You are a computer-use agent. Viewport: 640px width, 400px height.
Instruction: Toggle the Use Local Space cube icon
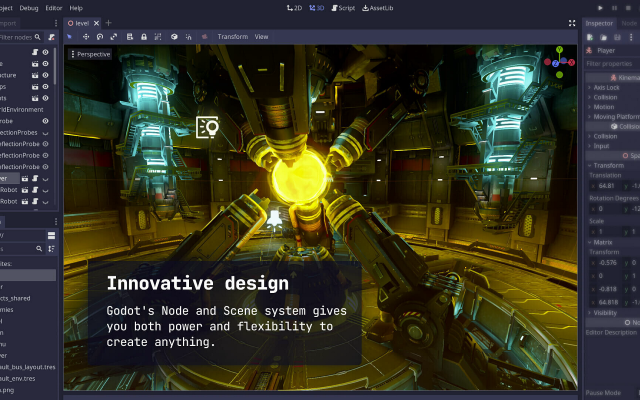tap(174, 37)
